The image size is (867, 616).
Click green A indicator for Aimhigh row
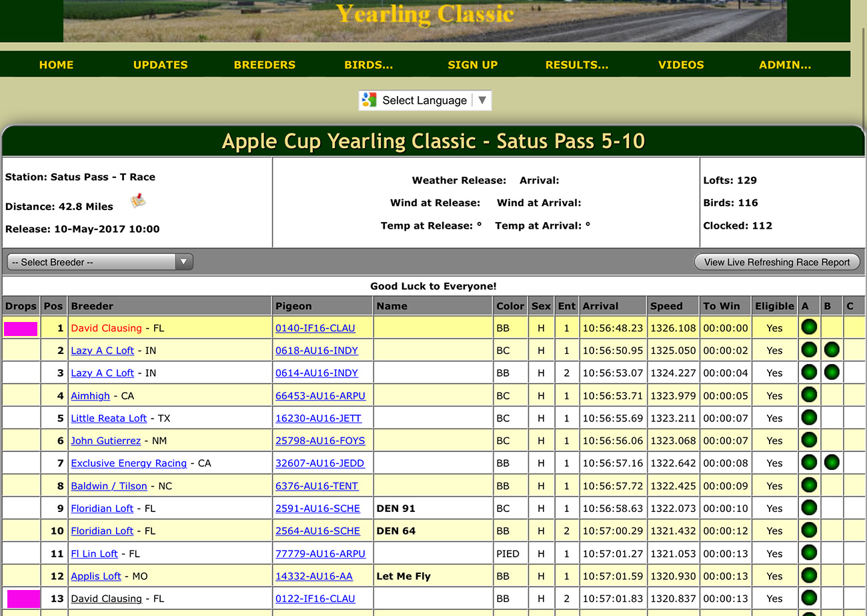pos(809,395)
